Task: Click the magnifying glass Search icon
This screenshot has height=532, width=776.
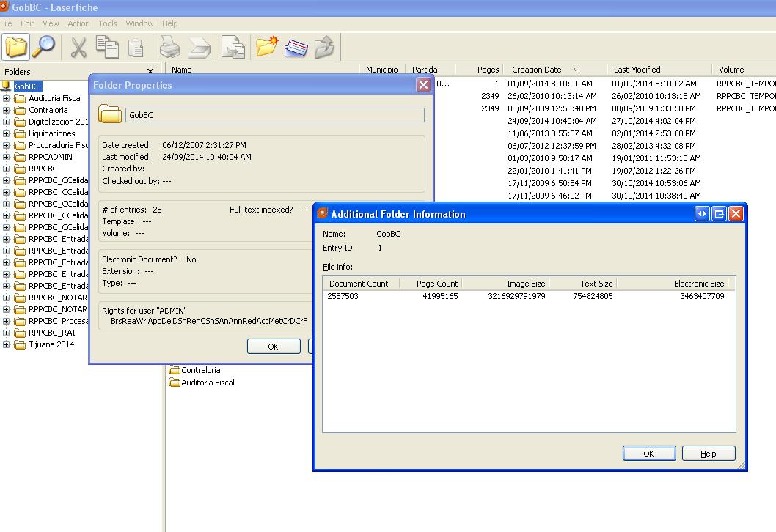Action: click(43, 47)
